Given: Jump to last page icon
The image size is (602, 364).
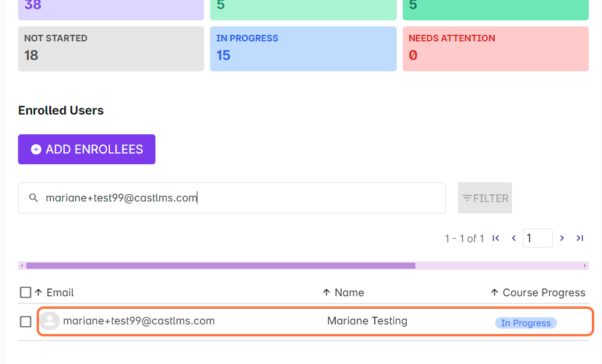Looking at the screenshot, I should point(580,238).
